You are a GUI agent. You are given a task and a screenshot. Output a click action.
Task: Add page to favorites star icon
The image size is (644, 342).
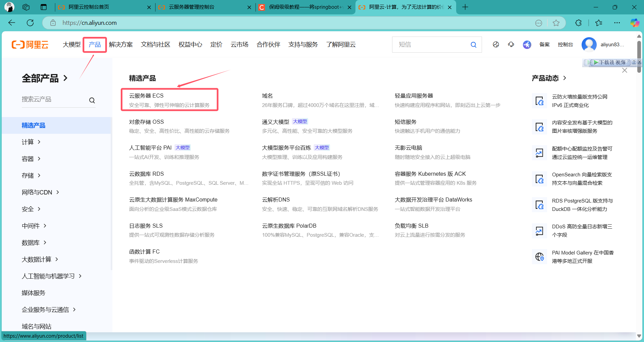[556, 23]
